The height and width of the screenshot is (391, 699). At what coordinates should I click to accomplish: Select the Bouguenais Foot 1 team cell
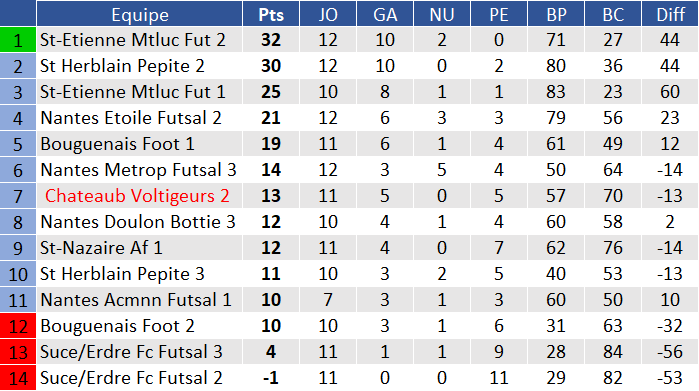pos(140,144)
